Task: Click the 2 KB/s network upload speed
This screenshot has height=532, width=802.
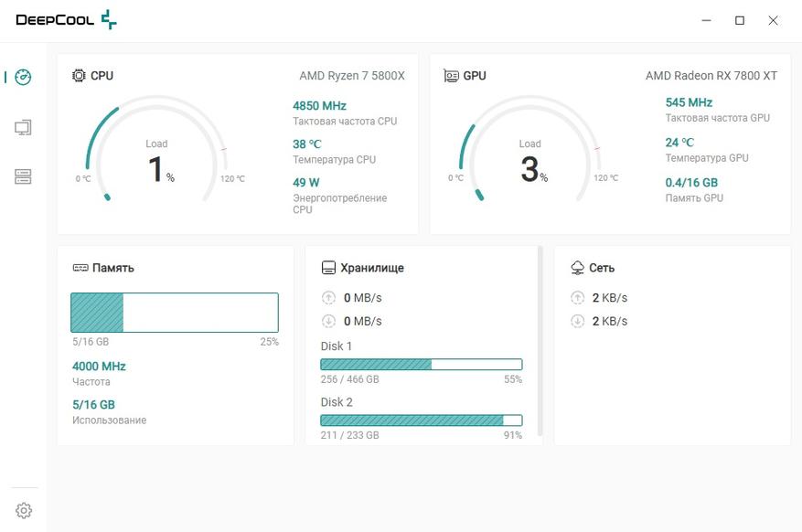Action: 610,297
